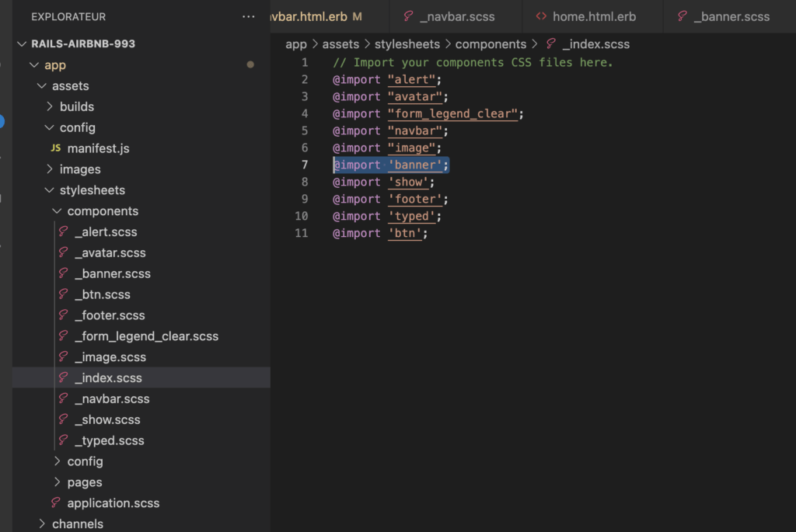Select the _typed.scss file icon
This screenshot has width=796, height=532.
click(x=63, y=440)
